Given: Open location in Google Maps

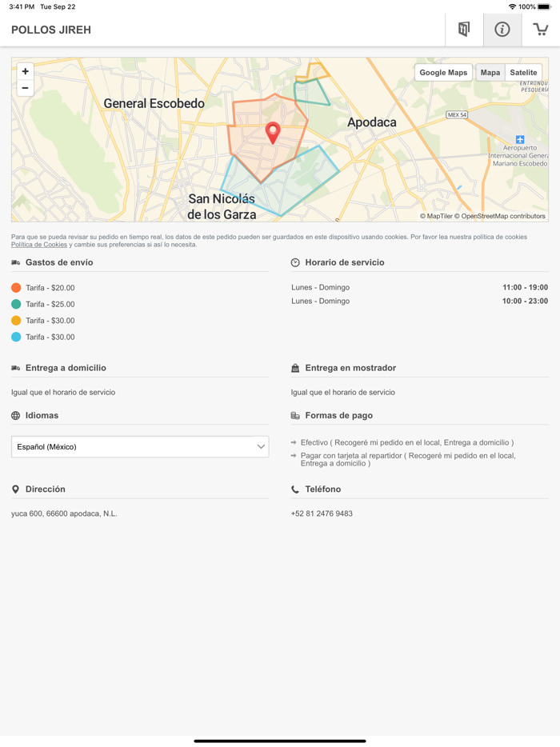Looking at the screenshot, I should point(443,73).
